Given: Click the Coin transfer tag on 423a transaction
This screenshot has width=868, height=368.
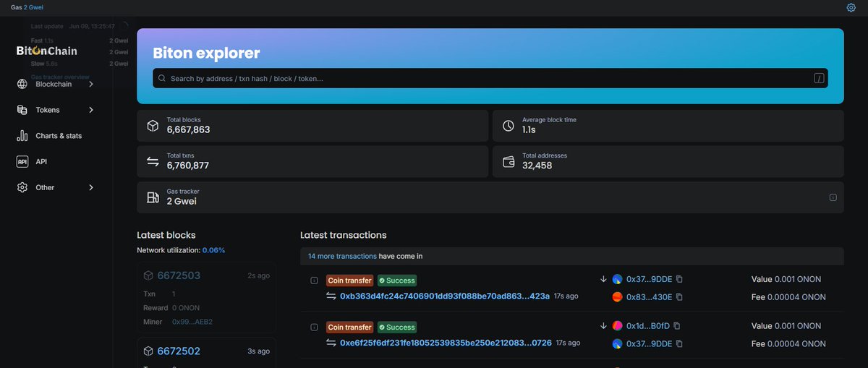Looking at the screenshot, I should pos(350,281).
